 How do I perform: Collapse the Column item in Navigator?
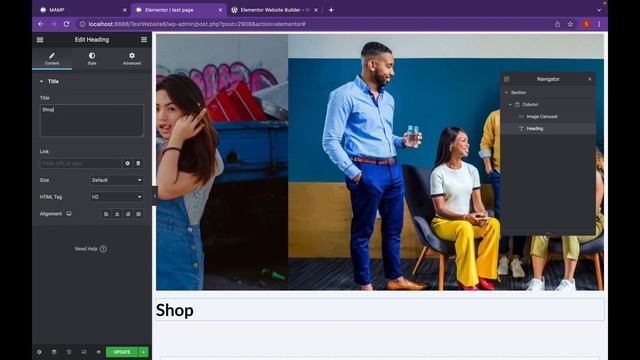point(510,104)
